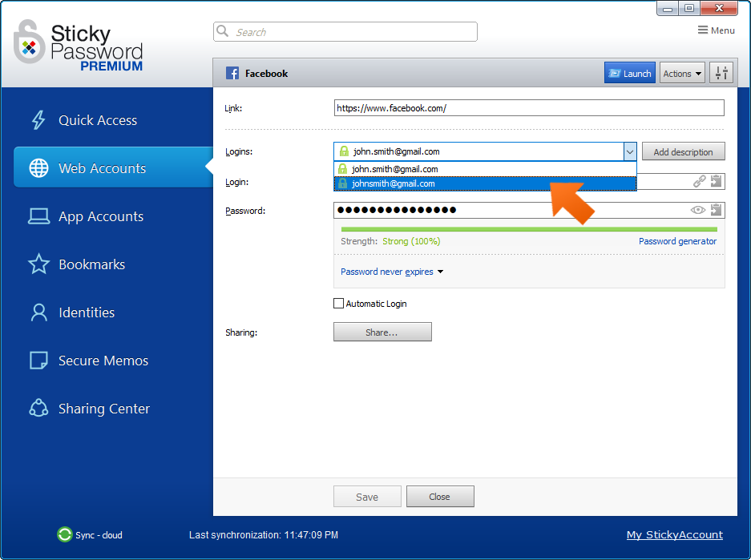Viewport: 751px width, 560px height.
Task: Go to Sharing Center
Action: click(x=104, y=409)
